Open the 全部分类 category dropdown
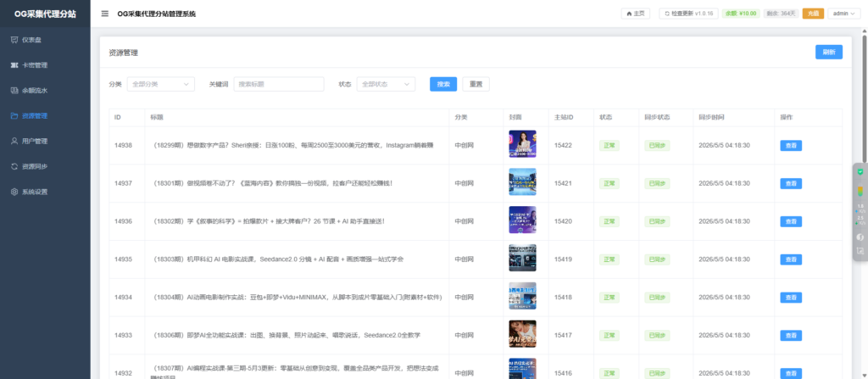This screenshot has width=868, height=379. 160,84
